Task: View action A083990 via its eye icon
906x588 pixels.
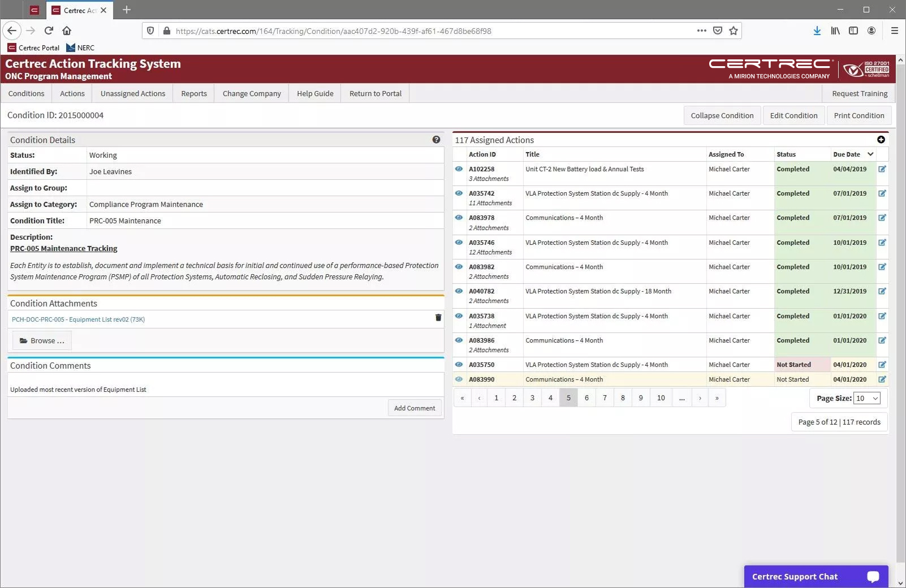Action: [459, 379]
